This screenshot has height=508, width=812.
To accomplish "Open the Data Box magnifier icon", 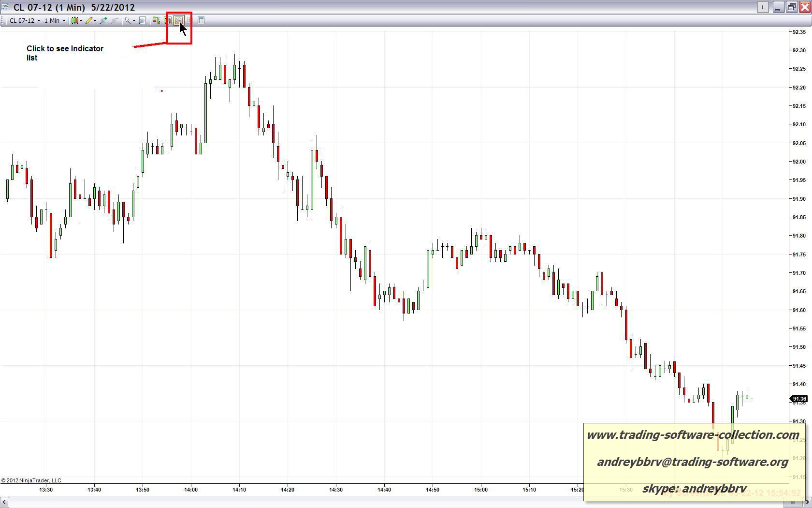I will pyautogui.click(x=142, y=20).
